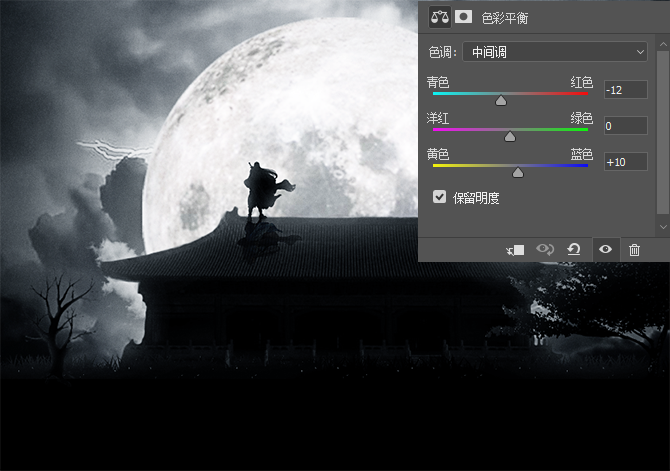
Task: Click the properties panel vertical scrollbar thumb
Action: 663,132
